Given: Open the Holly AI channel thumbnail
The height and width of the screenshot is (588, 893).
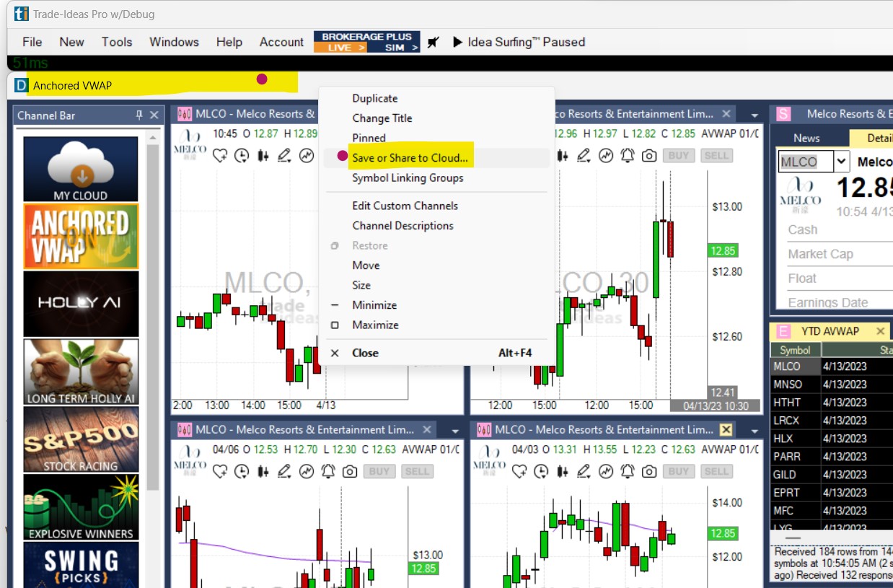Looking at the screenshot, I should (x=81, y=304).
